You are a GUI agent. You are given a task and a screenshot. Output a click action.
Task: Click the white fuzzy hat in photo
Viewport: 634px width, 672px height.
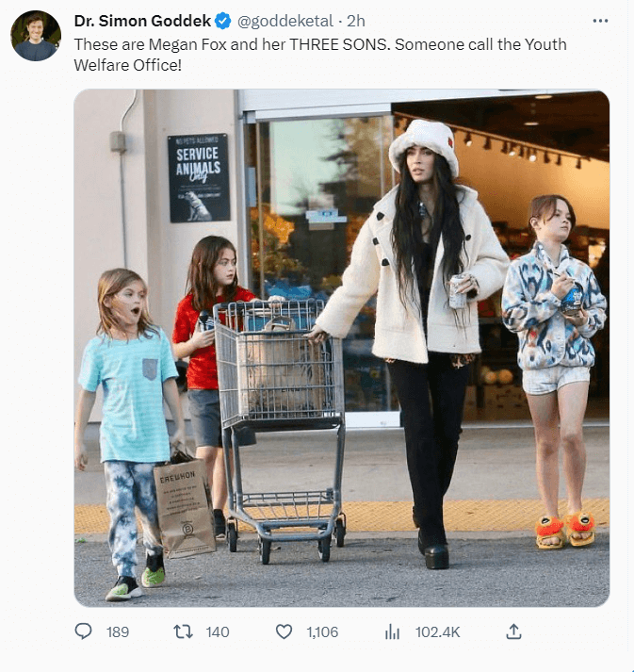(x=424, y=145)
